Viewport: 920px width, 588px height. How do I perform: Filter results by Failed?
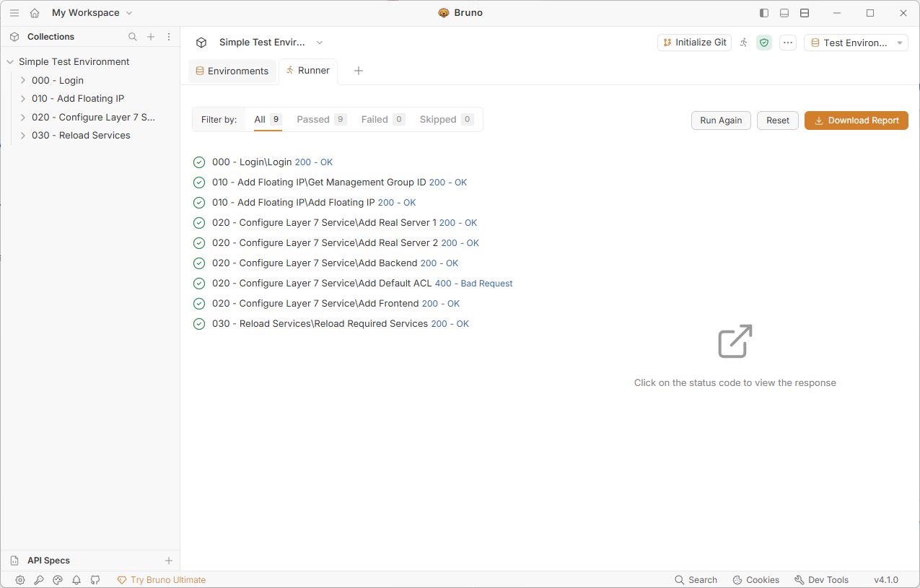pos(383,120)
